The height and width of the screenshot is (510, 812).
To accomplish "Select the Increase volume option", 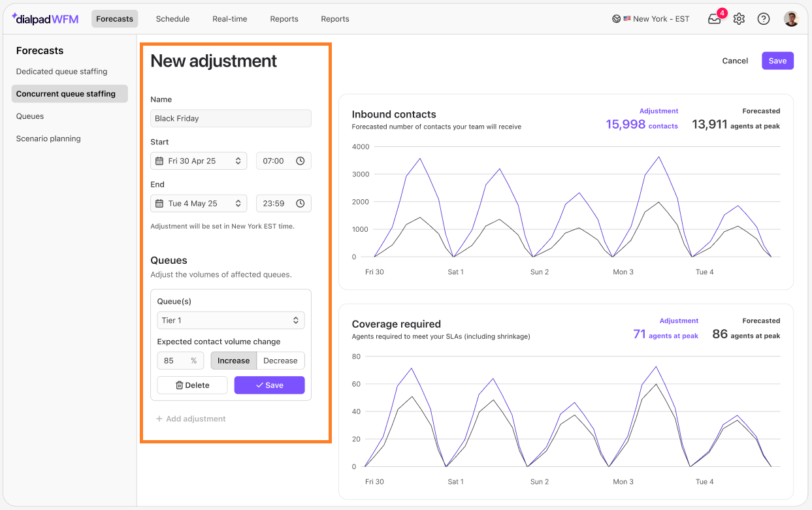I will point(233,360).
